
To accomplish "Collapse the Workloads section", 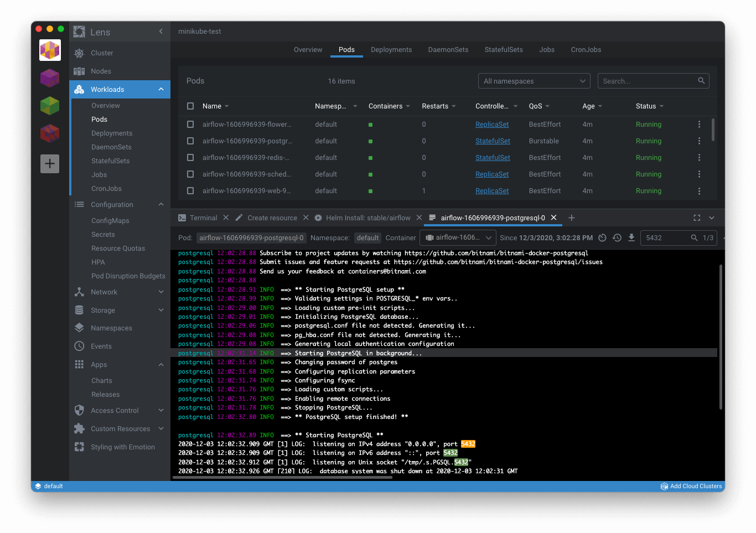I will (x=160, y=89).
